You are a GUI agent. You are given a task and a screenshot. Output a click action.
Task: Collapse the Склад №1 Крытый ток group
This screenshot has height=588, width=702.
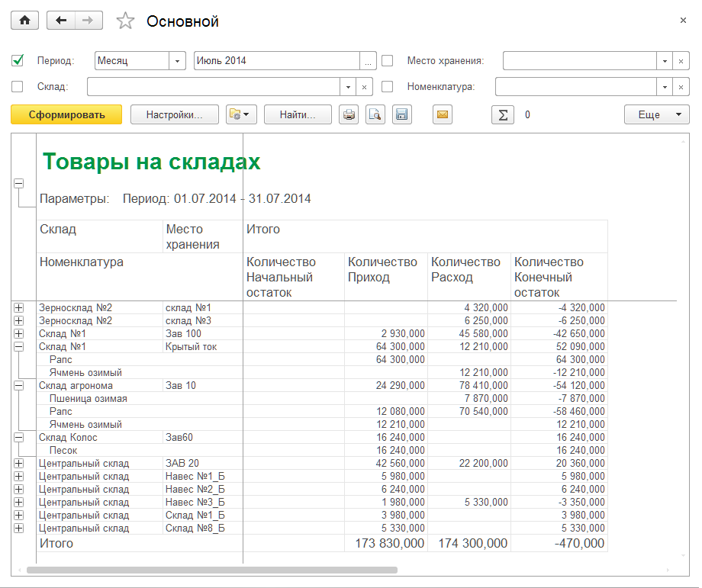coord(19,347)
